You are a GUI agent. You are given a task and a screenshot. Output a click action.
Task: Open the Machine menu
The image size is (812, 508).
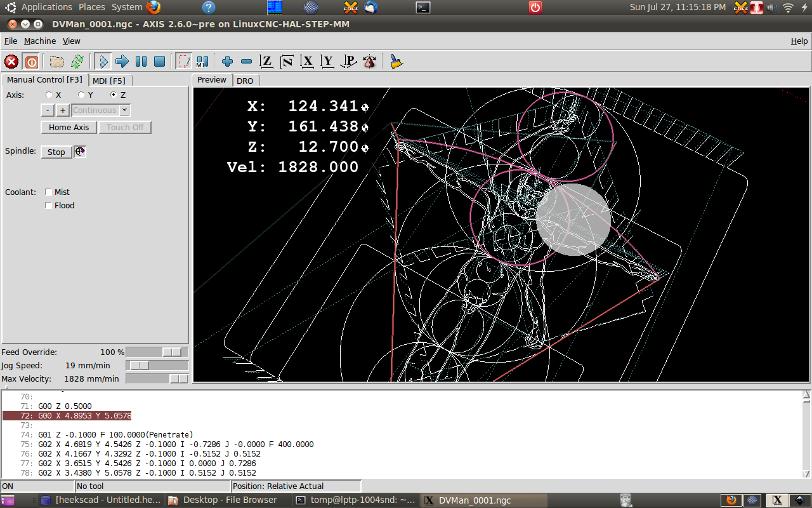(x=40, y=41)
